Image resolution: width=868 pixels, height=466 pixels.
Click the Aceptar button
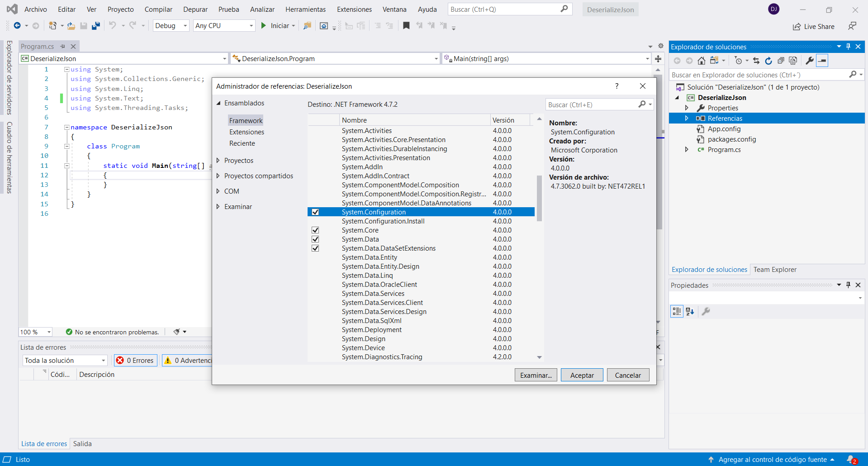582,375
